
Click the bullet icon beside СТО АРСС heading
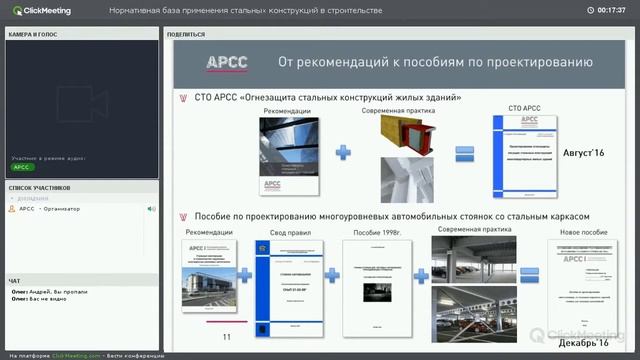click(x=183, y=98)
